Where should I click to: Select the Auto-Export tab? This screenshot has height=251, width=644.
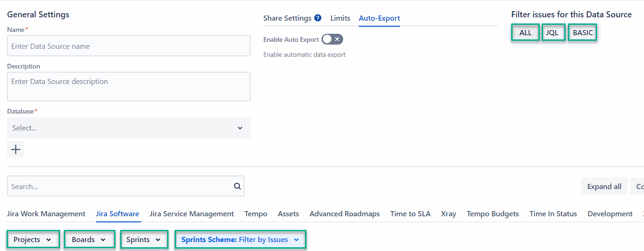coord(379,18)
